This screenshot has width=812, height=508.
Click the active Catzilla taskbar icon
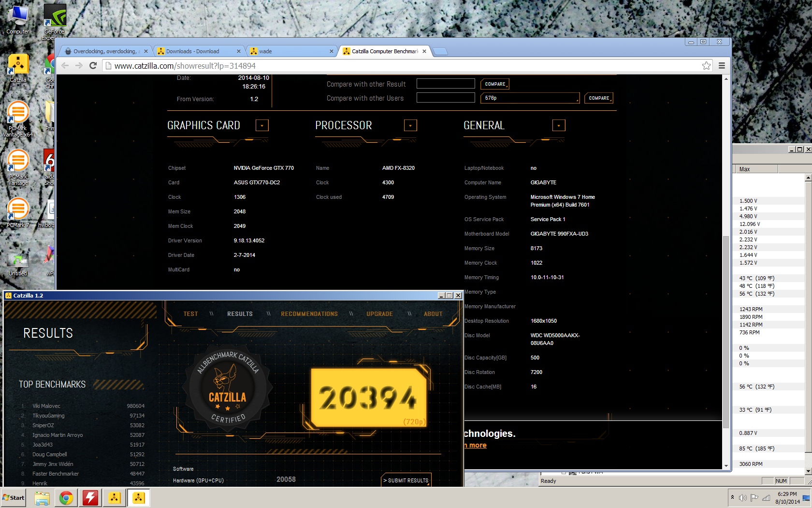point(139,498)
